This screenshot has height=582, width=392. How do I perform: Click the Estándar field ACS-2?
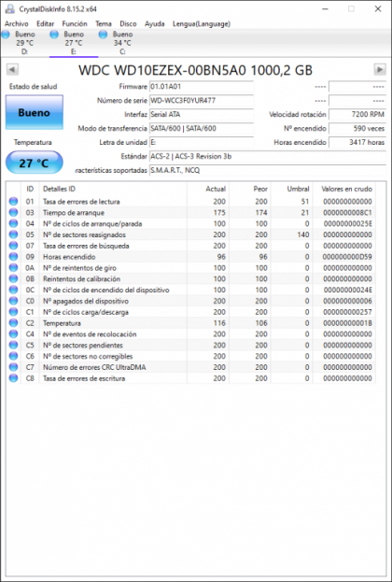pos(267,156)
